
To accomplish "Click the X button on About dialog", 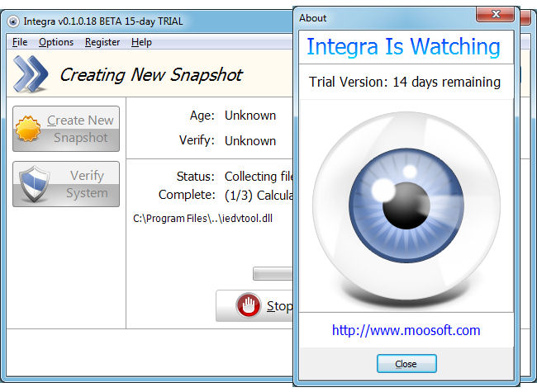I will click(x=495, y=14).
